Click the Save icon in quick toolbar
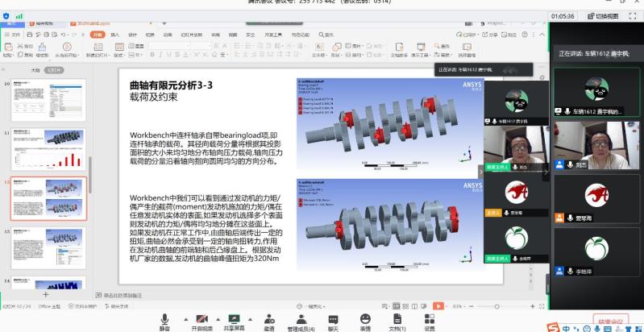644x332 pixels. 30,35
